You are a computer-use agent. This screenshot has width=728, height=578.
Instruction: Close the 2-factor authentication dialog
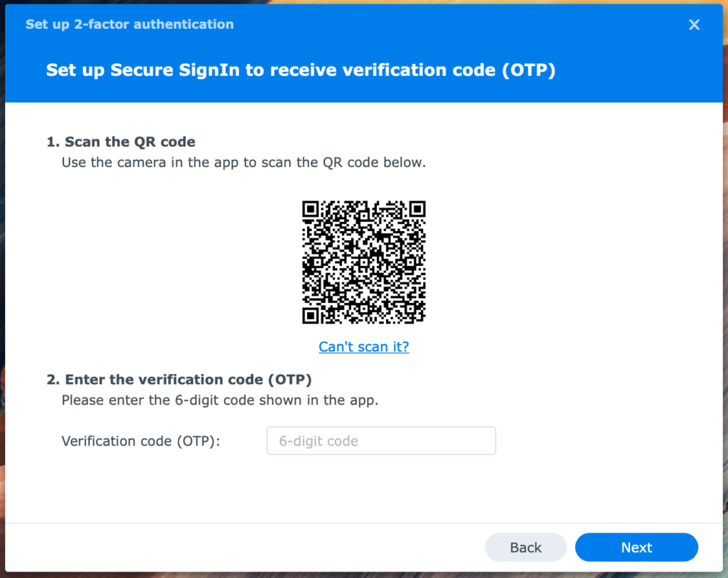pos(694,24)
